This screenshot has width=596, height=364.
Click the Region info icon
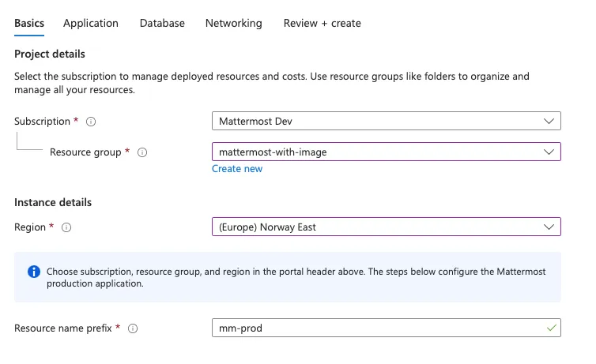coord(66,227)
